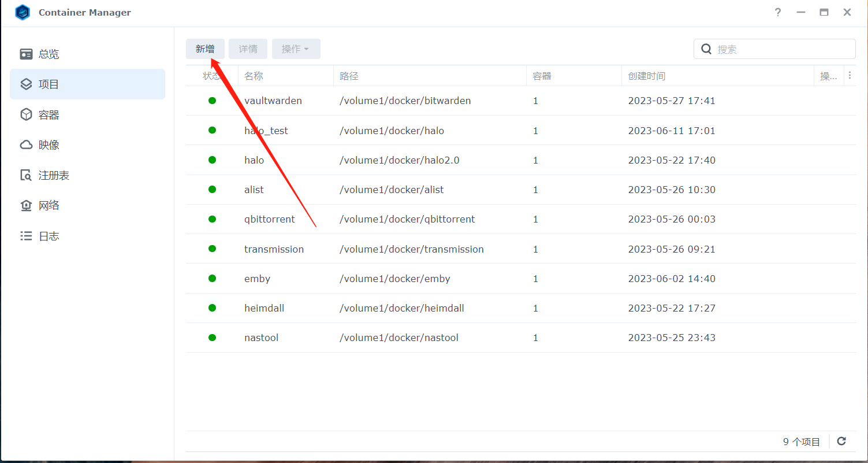Select the alist project name
The width and height of the screenshot is (868, 463).
click(x=254, y=190)
